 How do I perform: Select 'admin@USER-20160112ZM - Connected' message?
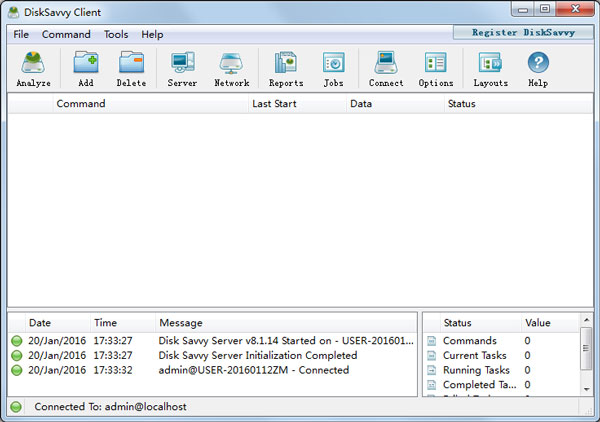pos(254,370)
